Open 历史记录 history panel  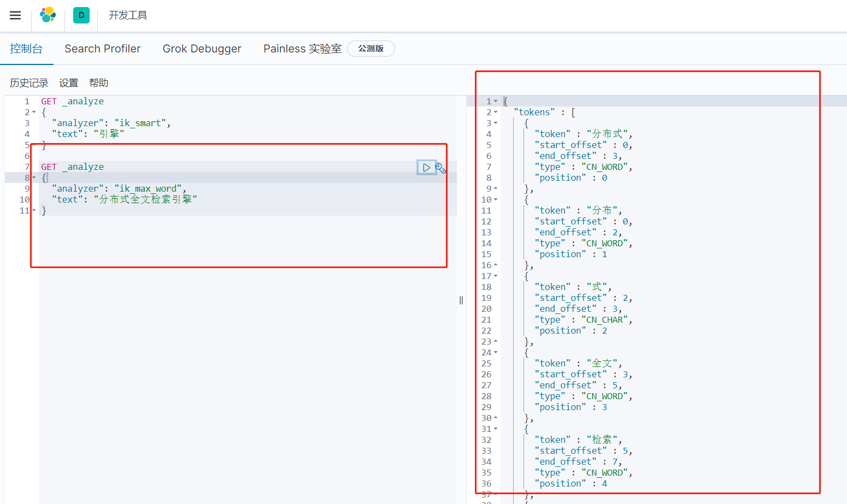tap(29, 83)
